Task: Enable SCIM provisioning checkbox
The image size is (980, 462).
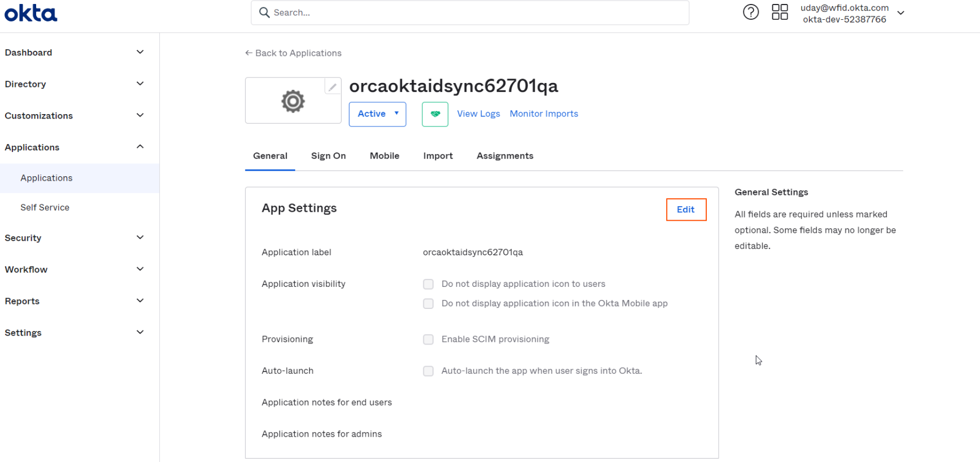Action: click(428, 339)
